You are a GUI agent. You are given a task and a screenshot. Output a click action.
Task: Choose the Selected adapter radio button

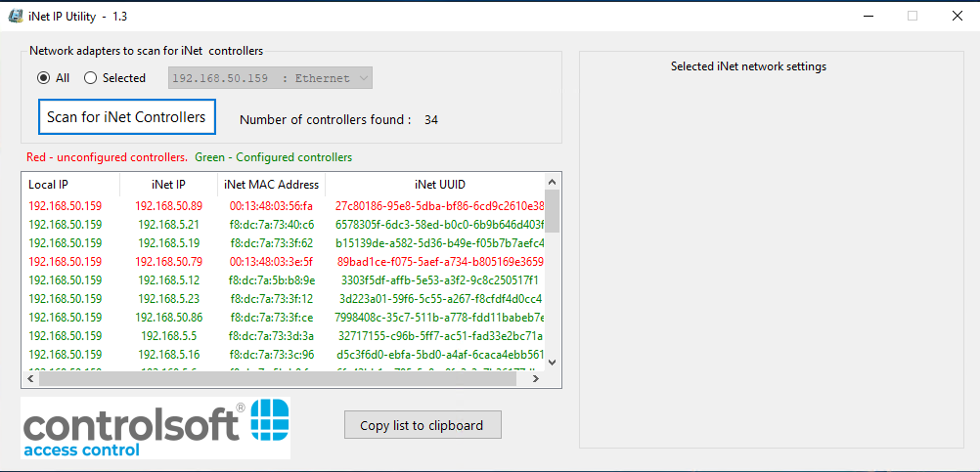pos(91,78)
